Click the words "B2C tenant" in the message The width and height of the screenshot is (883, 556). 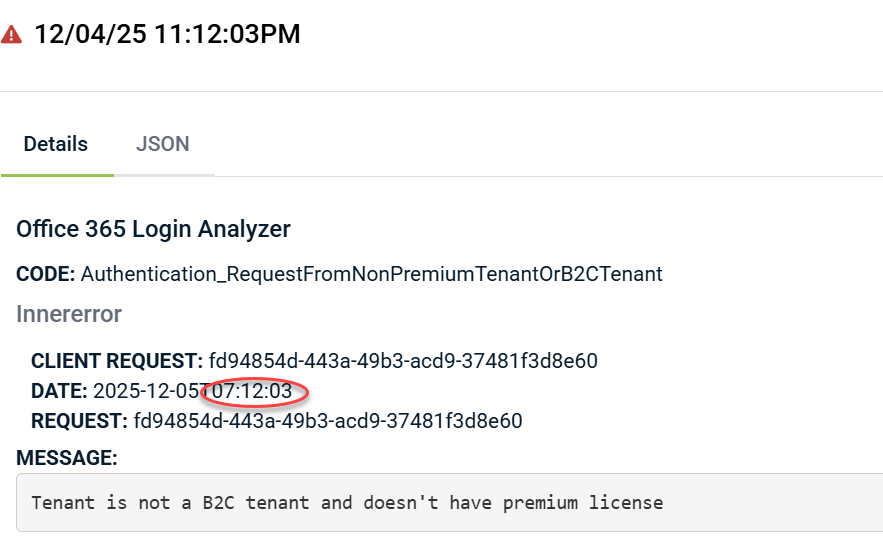click(x=236, y=502)
